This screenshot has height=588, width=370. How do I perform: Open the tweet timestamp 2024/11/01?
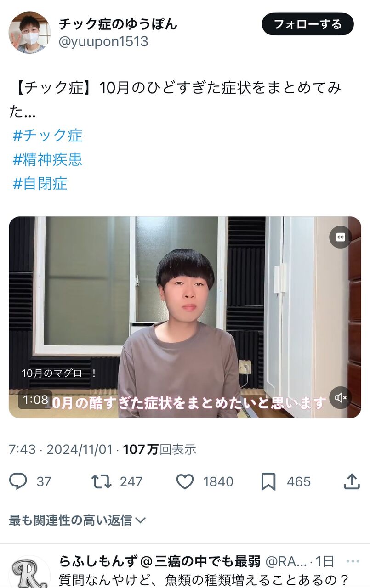coord(80,449)
